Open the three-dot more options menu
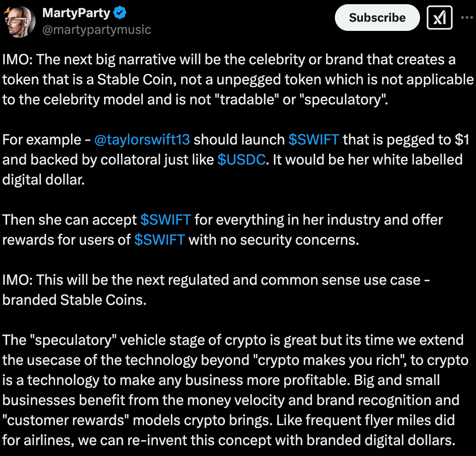Image resolution: width=476 pixels, height=456 pixels. coord(467,18)
